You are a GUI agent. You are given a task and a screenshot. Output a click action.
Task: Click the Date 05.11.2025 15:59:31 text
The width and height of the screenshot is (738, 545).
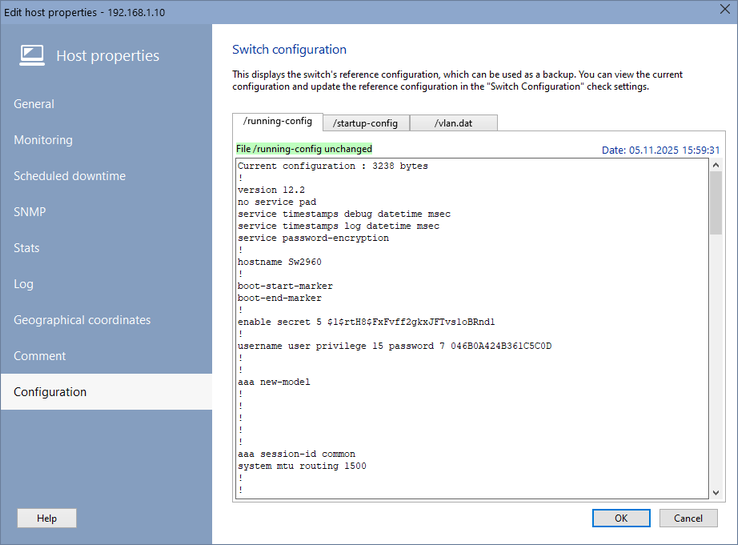[661, 150]
